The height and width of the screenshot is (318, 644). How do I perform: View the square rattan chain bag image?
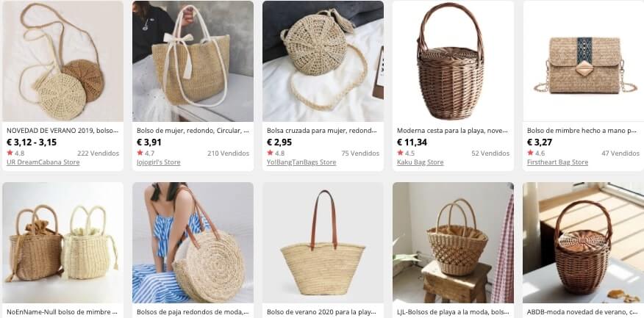click(x=583, y=61)
